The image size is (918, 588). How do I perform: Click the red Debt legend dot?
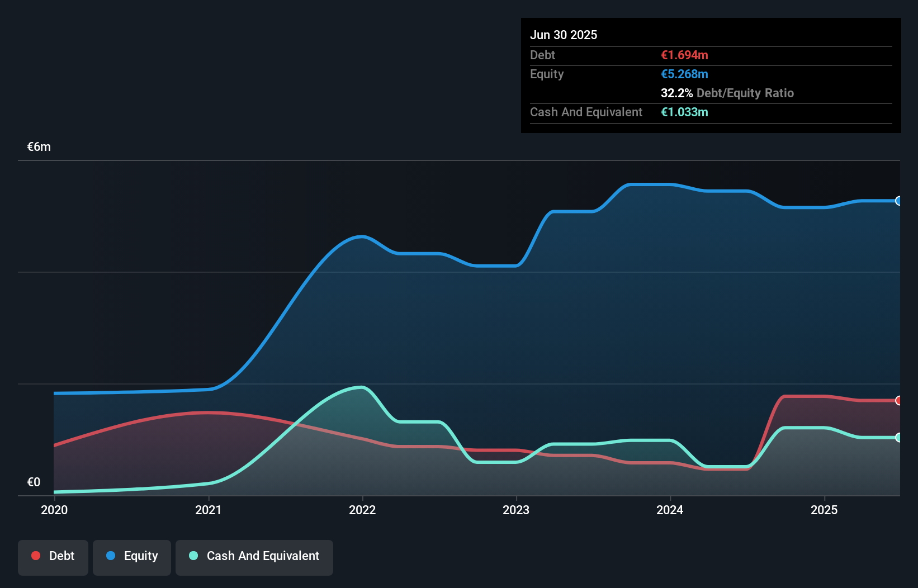35,556
